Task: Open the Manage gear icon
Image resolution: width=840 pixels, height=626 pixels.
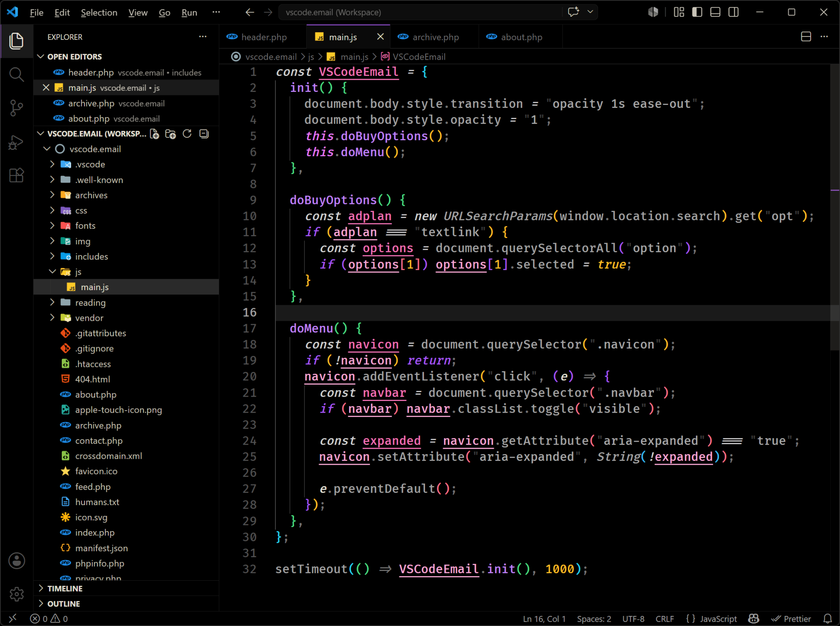Action: 16,594
